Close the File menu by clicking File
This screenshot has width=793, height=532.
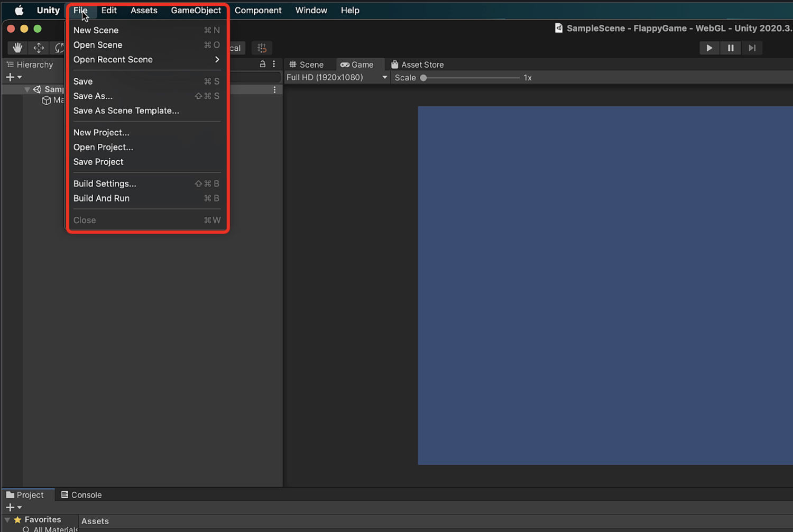[80, 10]
